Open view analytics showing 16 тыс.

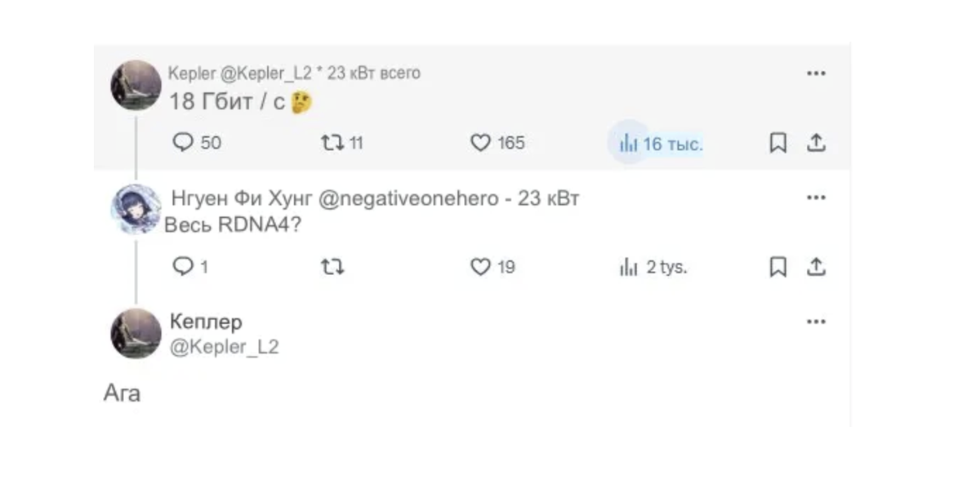coord(629,144)
